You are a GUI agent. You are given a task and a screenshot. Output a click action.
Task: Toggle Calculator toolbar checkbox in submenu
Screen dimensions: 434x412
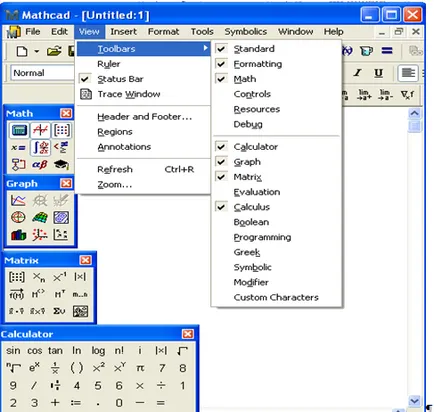click(221, 147)
